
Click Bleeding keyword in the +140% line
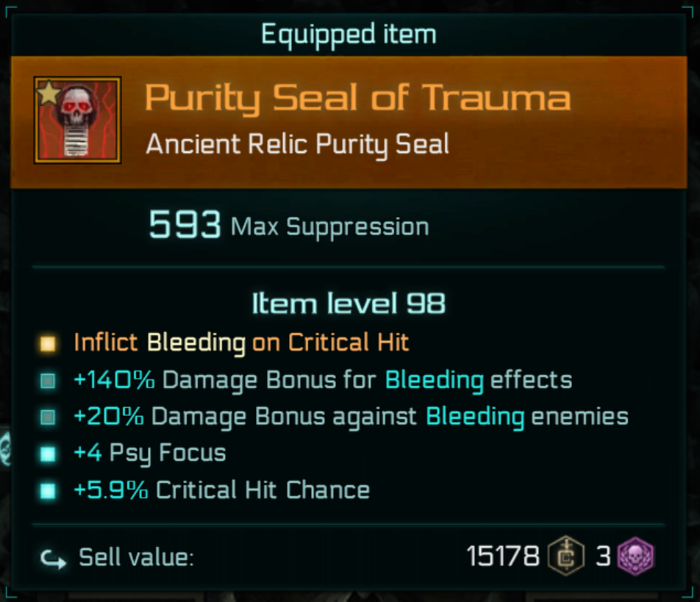pos(434,380)
